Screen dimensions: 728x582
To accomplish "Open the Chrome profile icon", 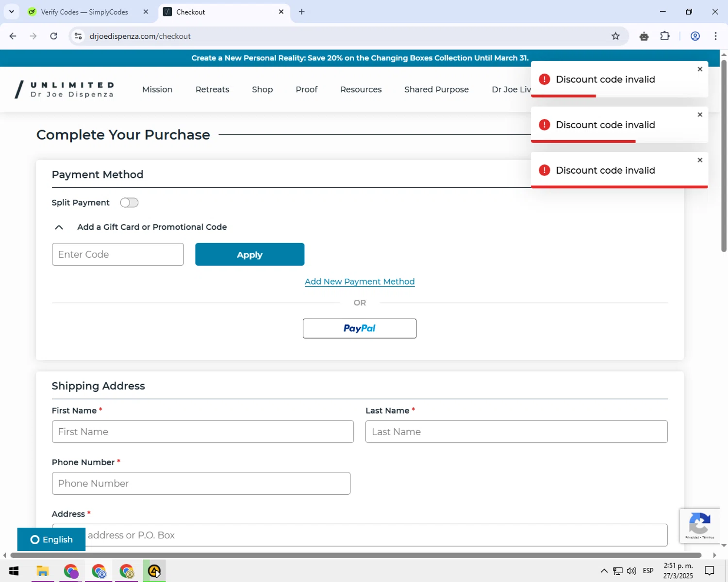I will (x=695, y=36).
